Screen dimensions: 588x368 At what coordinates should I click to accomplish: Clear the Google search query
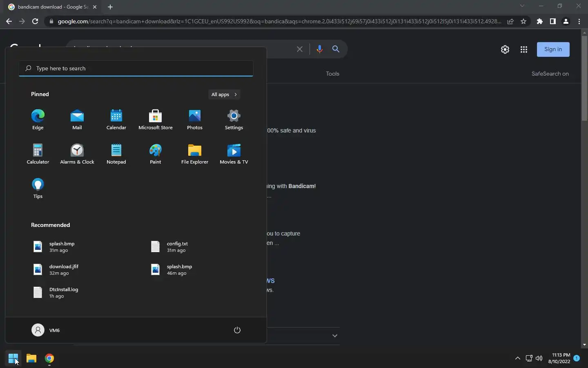point(300,49)
